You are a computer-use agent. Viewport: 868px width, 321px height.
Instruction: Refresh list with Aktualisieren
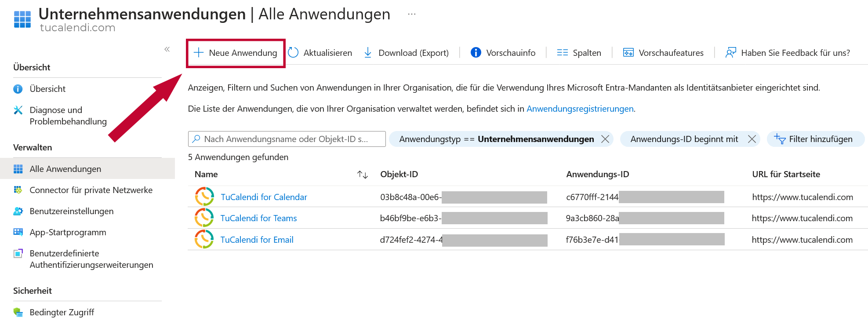[x=320, y=53]
